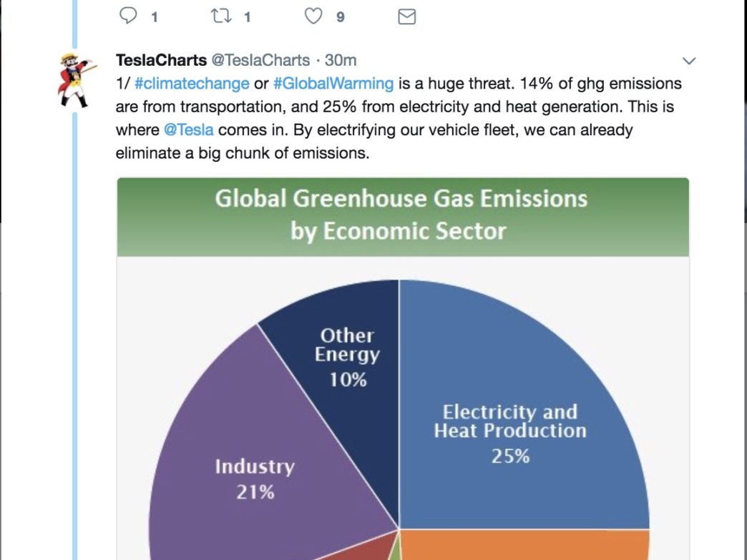Click the @TeslaCharts handle
The height and width of the screenshot is (560, 747).
click(x=260, y=61)
